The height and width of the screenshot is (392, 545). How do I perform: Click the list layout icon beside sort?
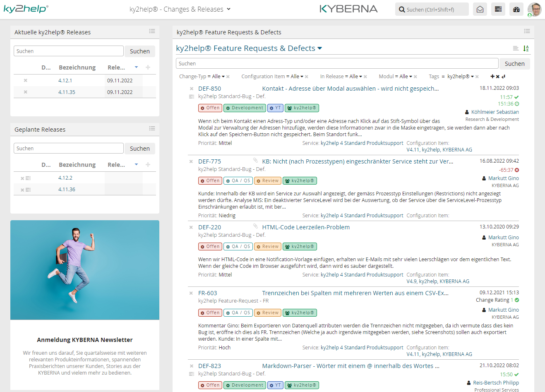coord(516,48)
